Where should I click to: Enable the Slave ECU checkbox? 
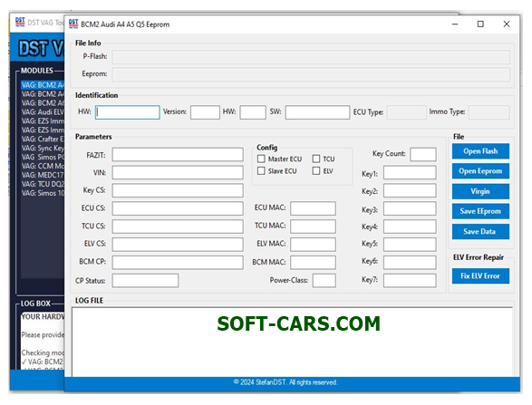261,171
